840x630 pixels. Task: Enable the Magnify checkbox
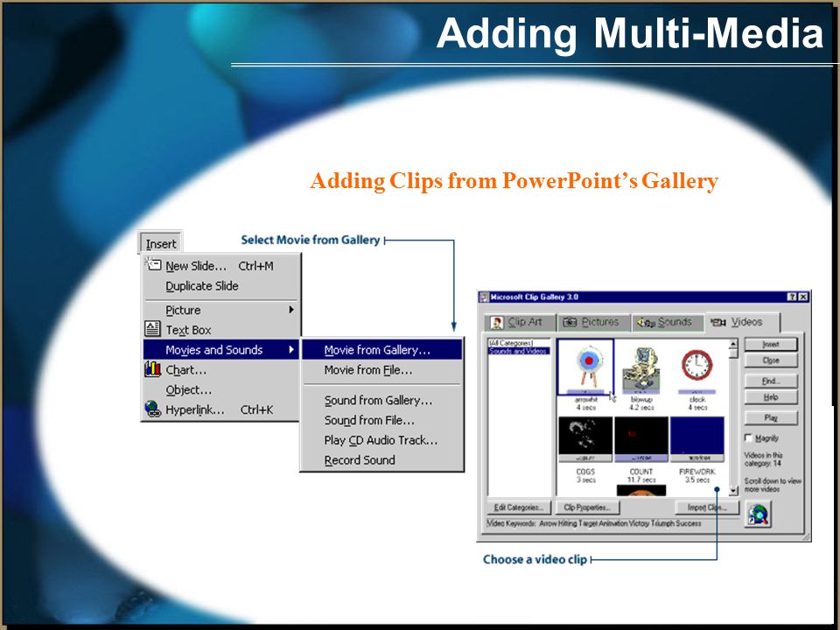(x=748, y=437)
